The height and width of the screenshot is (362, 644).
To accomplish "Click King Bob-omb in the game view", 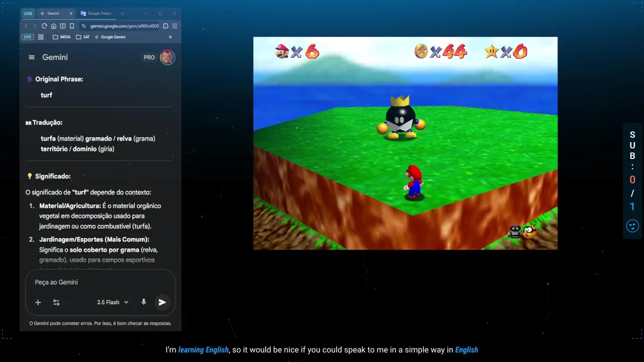I will coord(401,117).
